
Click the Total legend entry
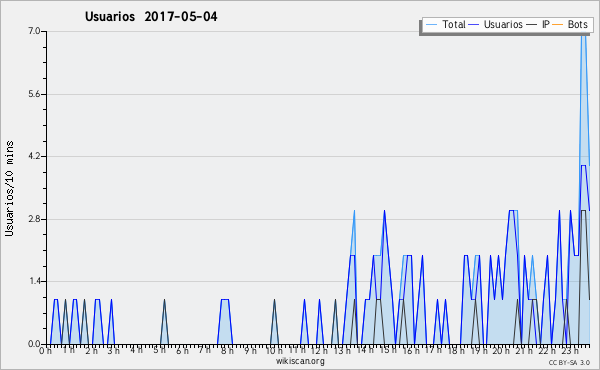[x=445, y=24]
